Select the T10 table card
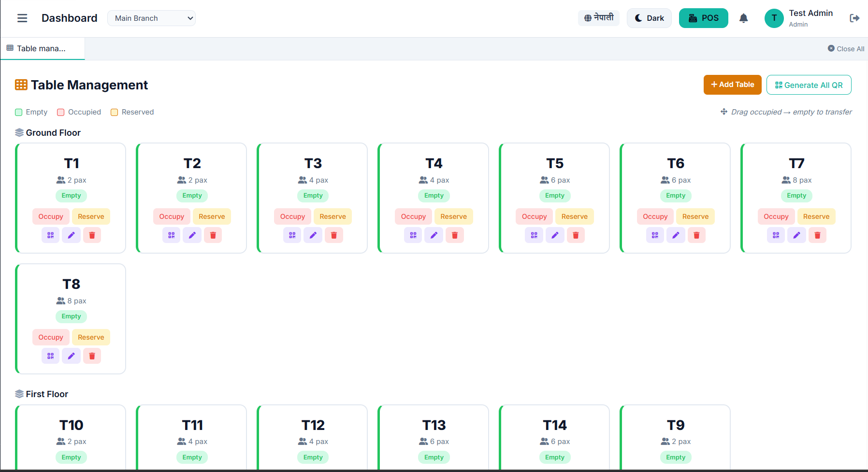 [71, 437]
